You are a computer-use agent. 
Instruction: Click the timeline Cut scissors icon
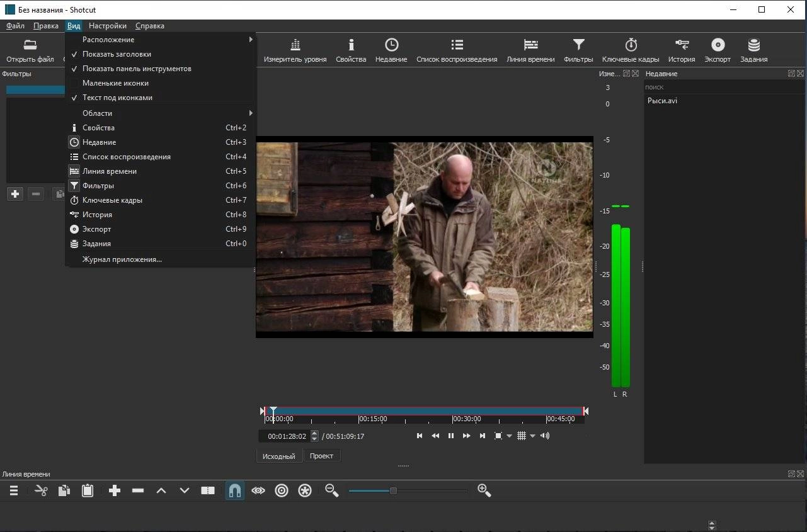41,490
